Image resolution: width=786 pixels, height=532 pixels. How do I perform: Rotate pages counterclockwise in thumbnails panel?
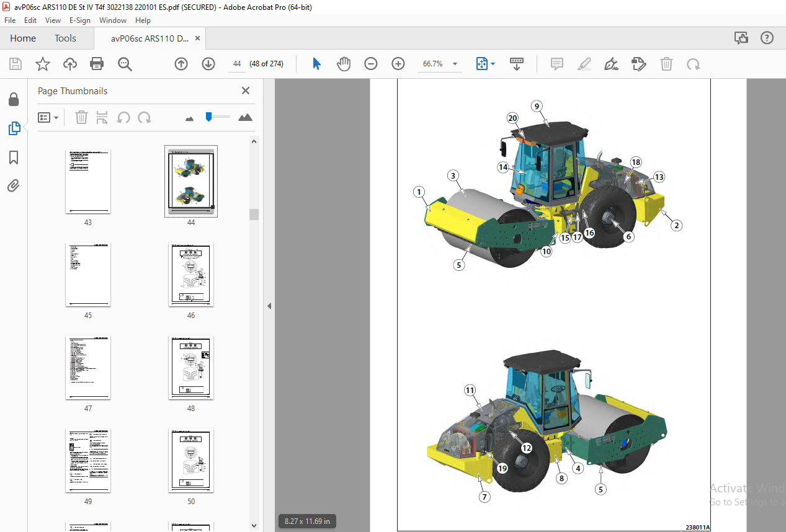123,117
